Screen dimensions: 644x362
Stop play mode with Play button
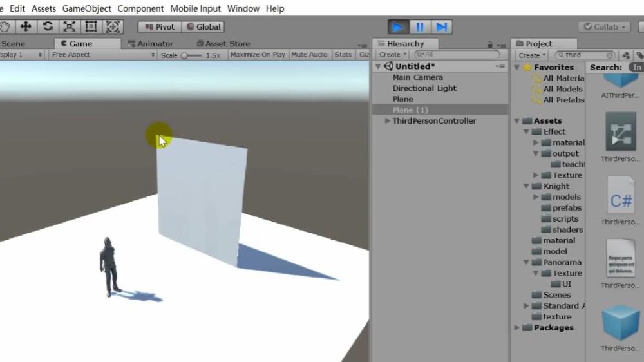(398, 27)
